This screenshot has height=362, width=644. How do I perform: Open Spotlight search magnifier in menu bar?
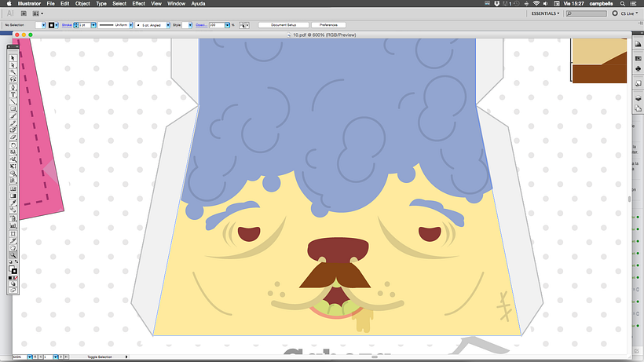point(623,3)
